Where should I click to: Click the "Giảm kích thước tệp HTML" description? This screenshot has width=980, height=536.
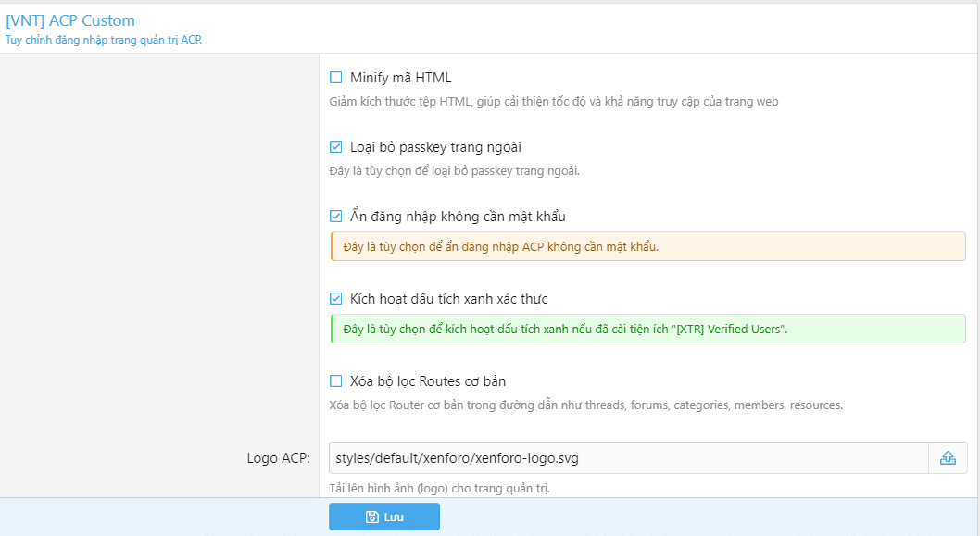553,102
